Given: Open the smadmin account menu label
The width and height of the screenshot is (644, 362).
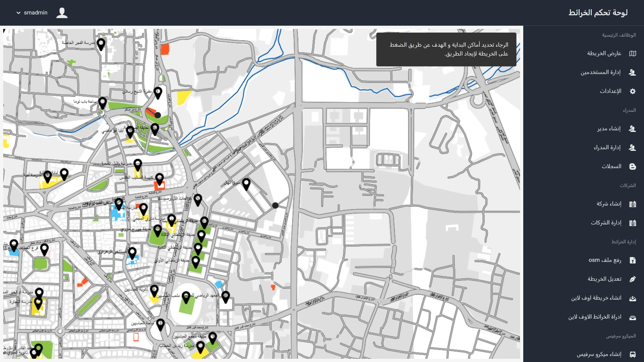Looking at the screenshot, I should point(35,12).
